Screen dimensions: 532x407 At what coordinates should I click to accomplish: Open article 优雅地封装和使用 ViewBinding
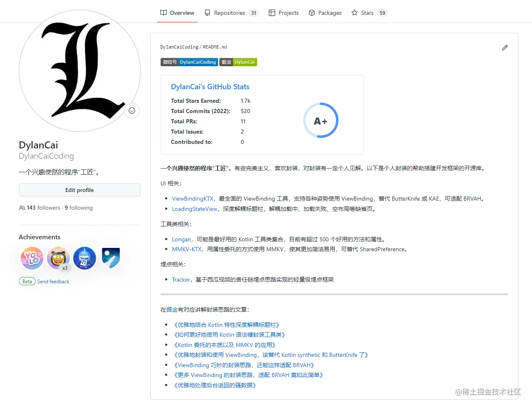tap(271, 355)
